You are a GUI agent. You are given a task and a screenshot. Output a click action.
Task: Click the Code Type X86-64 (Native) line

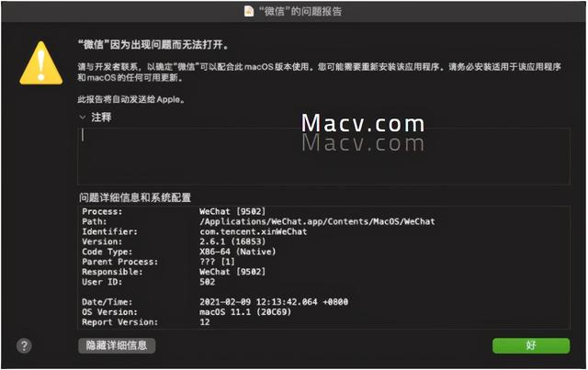pyautogui.click(x=179, y=252)
